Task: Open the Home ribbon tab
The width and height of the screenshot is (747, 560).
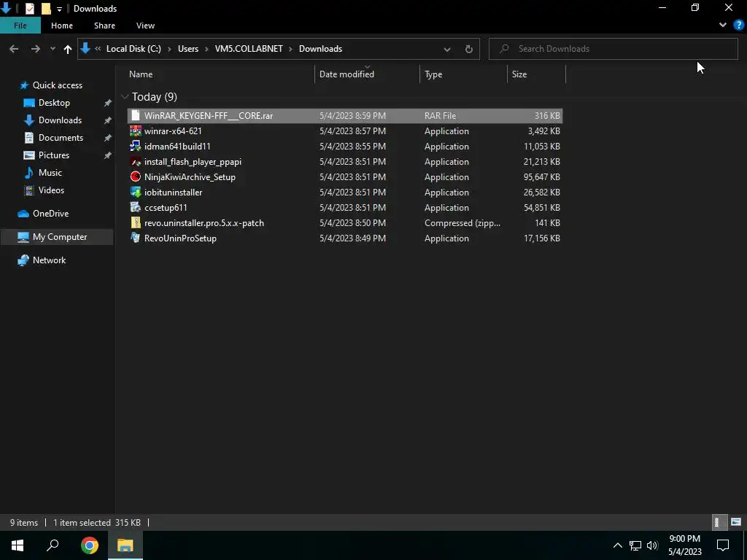Action: click(62, 26)
